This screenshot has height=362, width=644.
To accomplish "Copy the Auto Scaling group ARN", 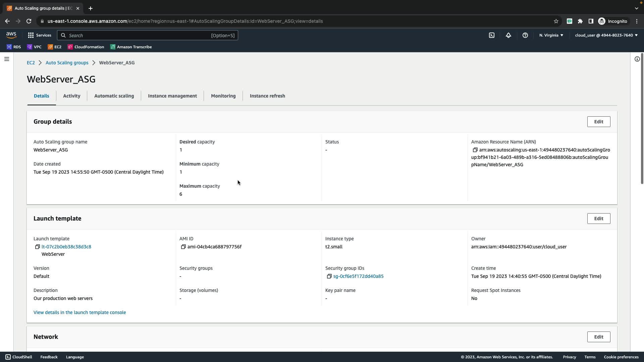I will (x=475, y=150).
